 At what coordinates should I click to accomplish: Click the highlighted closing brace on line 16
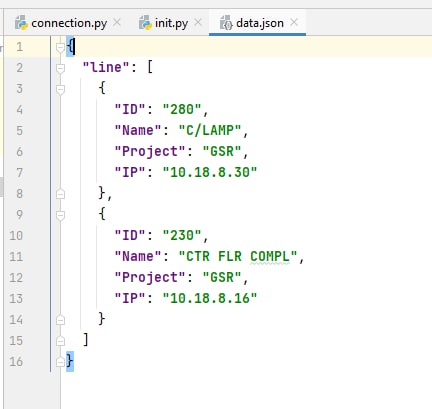(x=70, y=361)
